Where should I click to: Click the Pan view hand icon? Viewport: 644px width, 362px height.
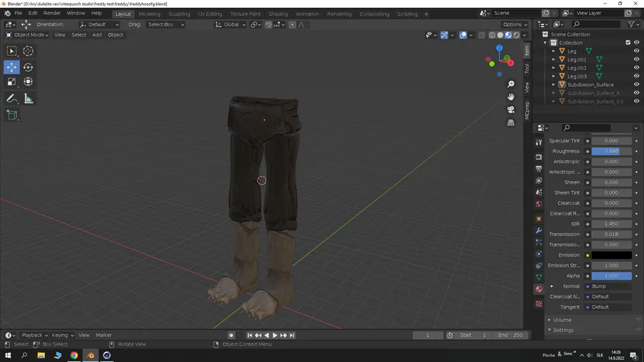(510, 97)
